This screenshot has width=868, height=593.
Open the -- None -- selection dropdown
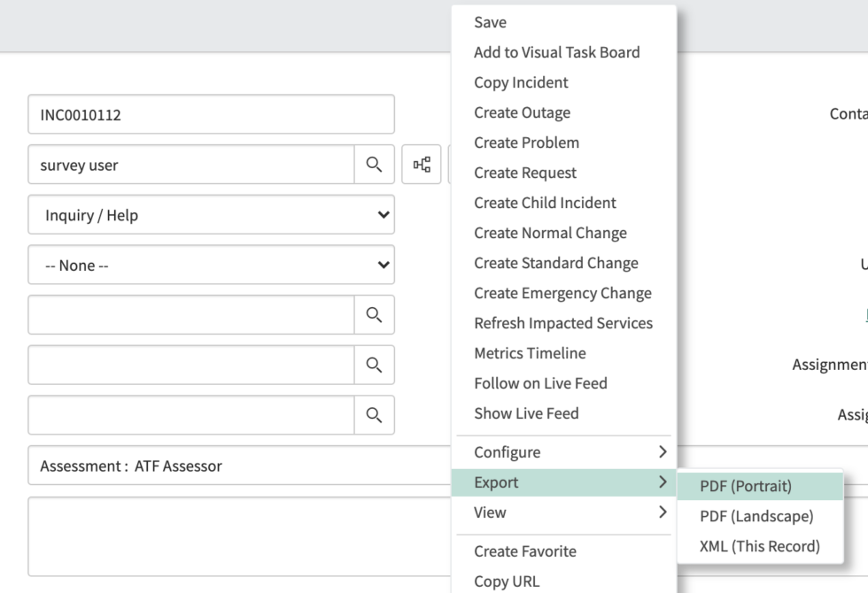(x=210, y=265)
